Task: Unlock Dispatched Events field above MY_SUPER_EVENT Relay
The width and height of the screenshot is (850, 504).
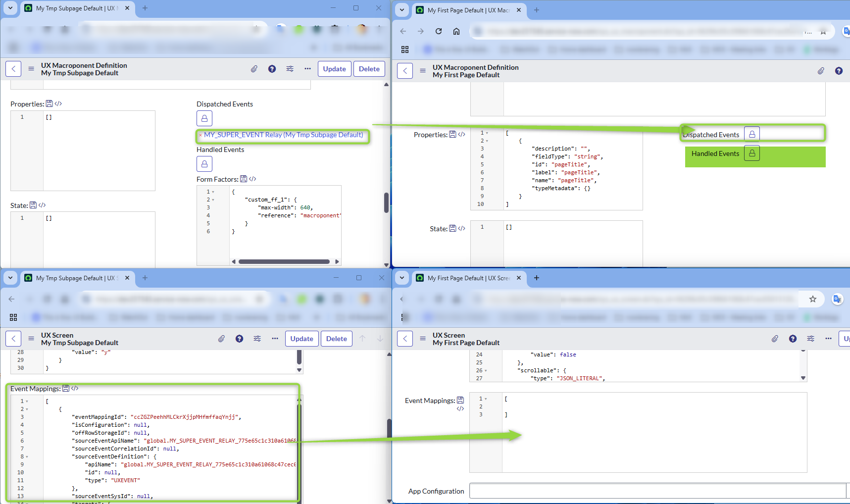Action: 204,118
